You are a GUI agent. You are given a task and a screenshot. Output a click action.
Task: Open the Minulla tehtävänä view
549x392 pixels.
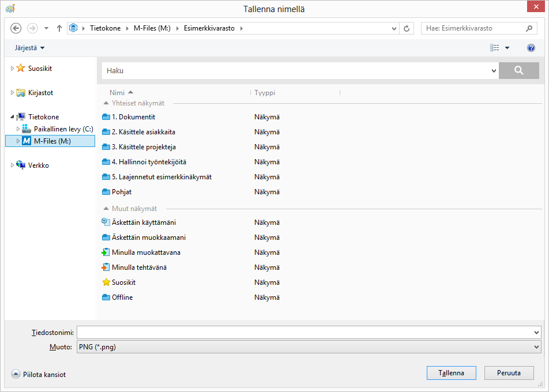tap(139, 267)
